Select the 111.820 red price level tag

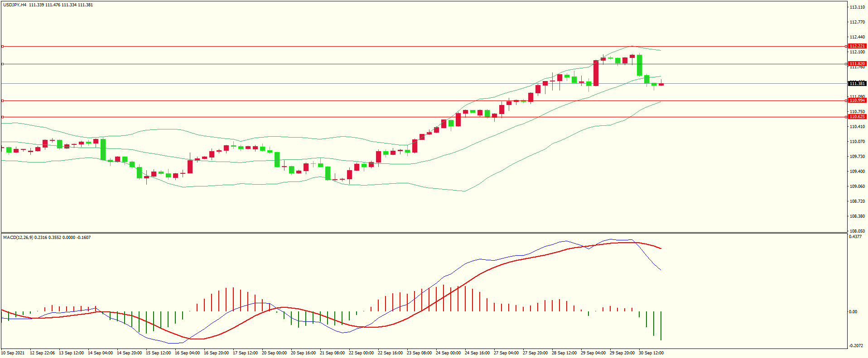(x=857, y=64)
